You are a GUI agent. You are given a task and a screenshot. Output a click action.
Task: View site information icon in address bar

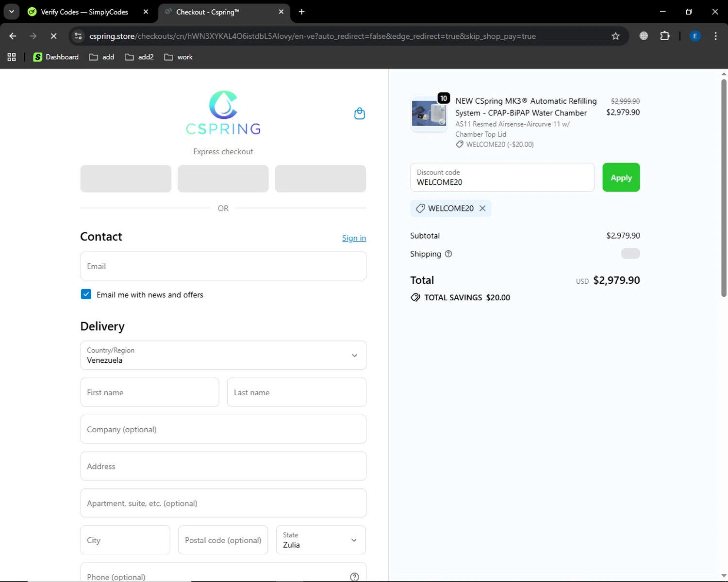click(78, 36)
